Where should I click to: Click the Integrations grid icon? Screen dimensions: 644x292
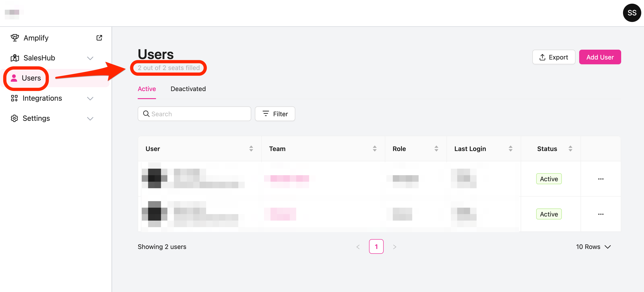click(14, 98)
